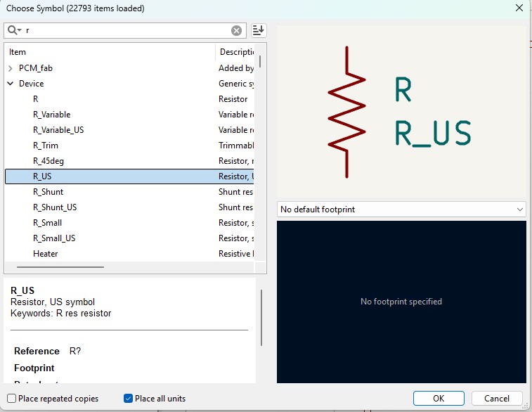Click the 'Resistive' description for Heater
Screen dimensions: 532x412
click(x=236, y=254)
